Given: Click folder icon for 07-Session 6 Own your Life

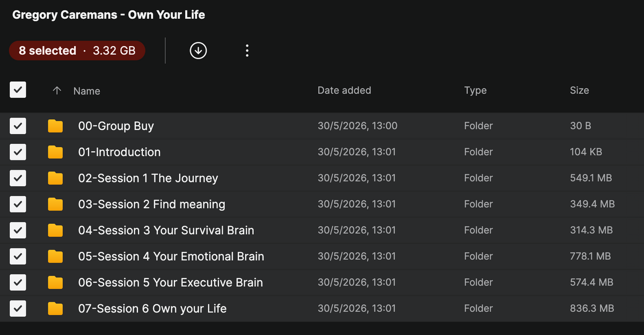Looking at the screenshot, I should pyautogui.click(x=55, y=309).
